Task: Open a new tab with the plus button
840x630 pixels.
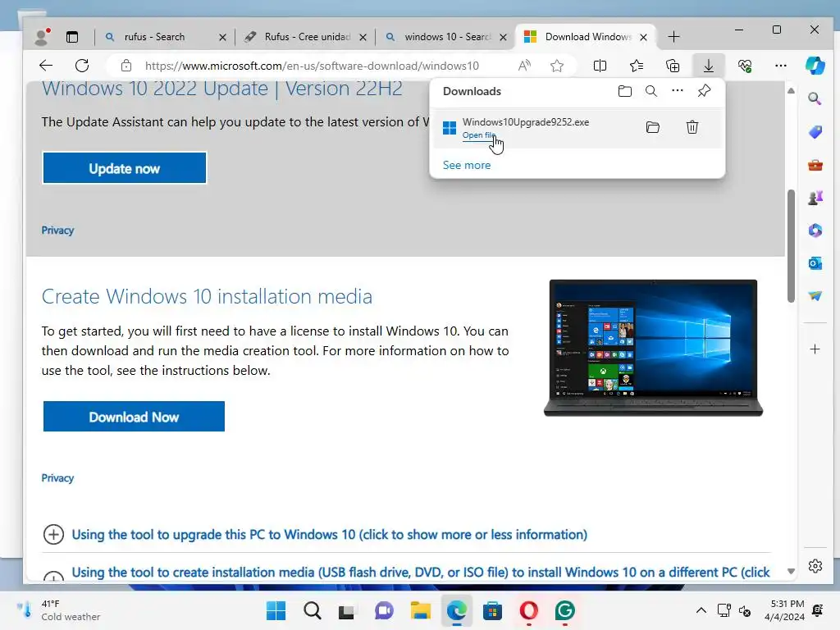Action: coord(674,37)
